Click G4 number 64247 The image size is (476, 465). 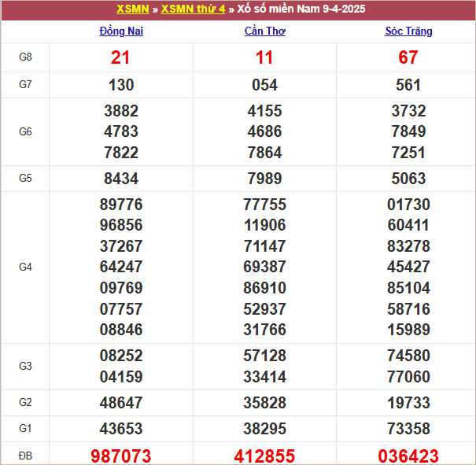[x=121, y=267]
